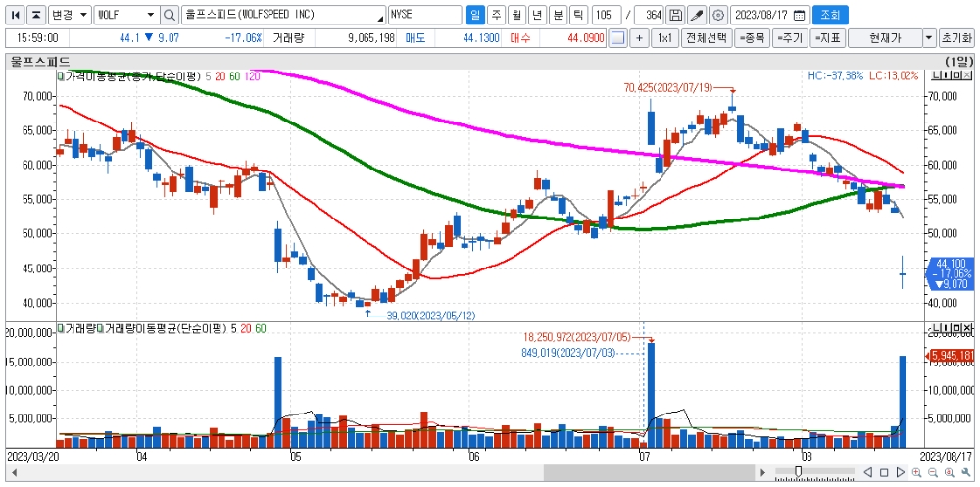Viewport: 980px width, 487px height.
Task: Switch to tick 틱 period
Action: (578, 15)
